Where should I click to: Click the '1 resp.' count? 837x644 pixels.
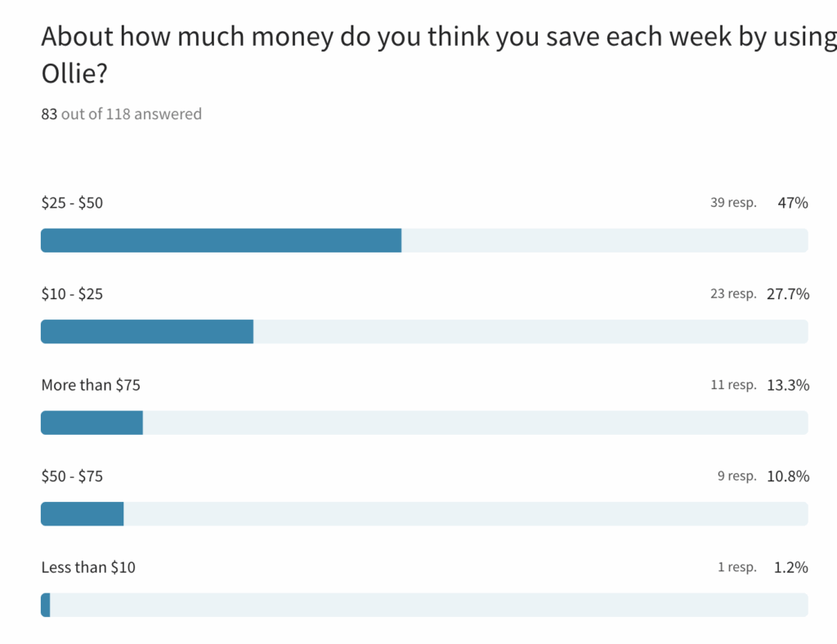[x=736, y=567]
